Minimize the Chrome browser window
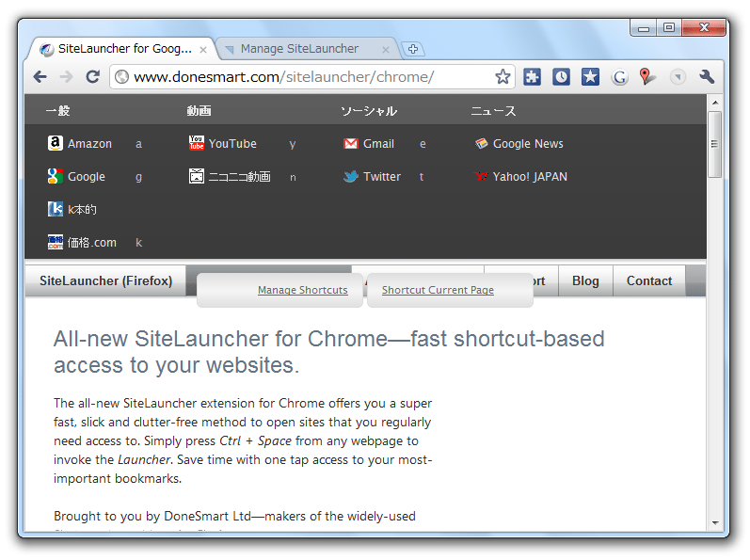 644,27
